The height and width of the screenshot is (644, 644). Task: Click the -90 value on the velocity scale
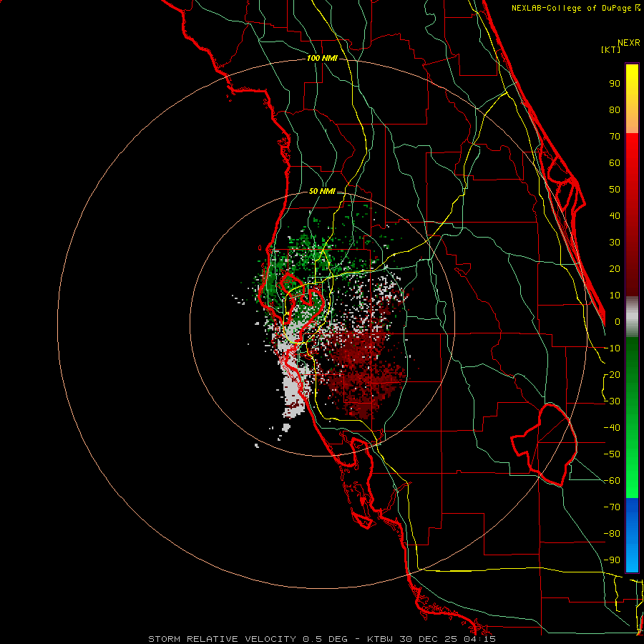[612, 560]
